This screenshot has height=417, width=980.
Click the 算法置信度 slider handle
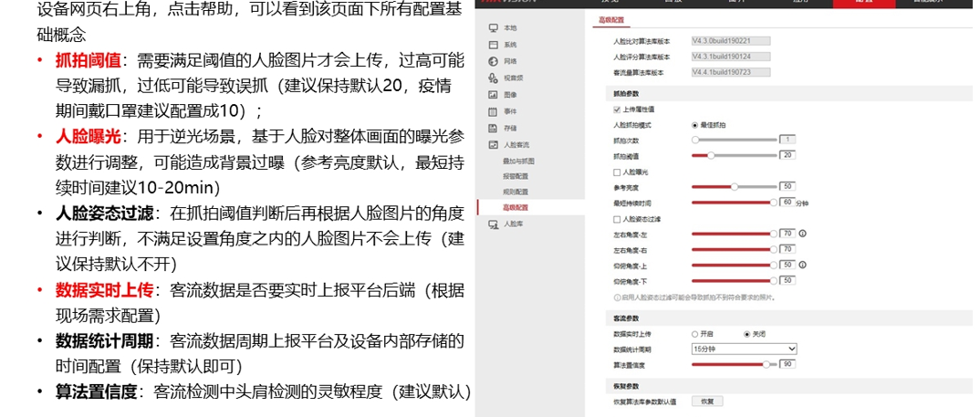pos(766,364)
